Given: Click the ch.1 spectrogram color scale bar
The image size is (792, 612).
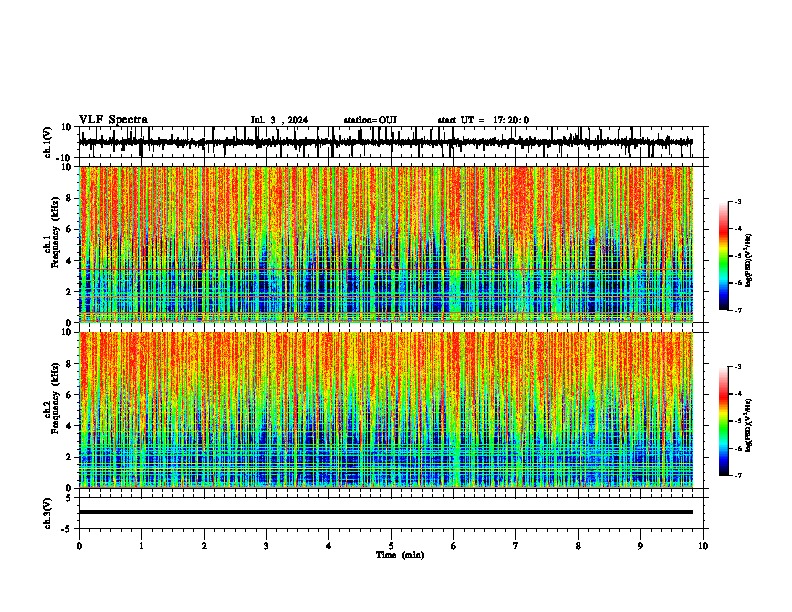Looking at the screenshot, I should 723,256.
